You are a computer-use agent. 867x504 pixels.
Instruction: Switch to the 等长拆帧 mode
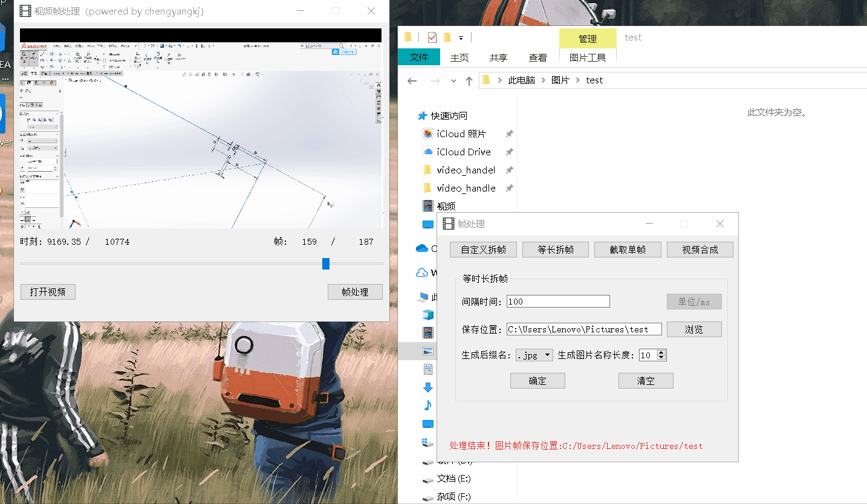click(x=556, y=250)
